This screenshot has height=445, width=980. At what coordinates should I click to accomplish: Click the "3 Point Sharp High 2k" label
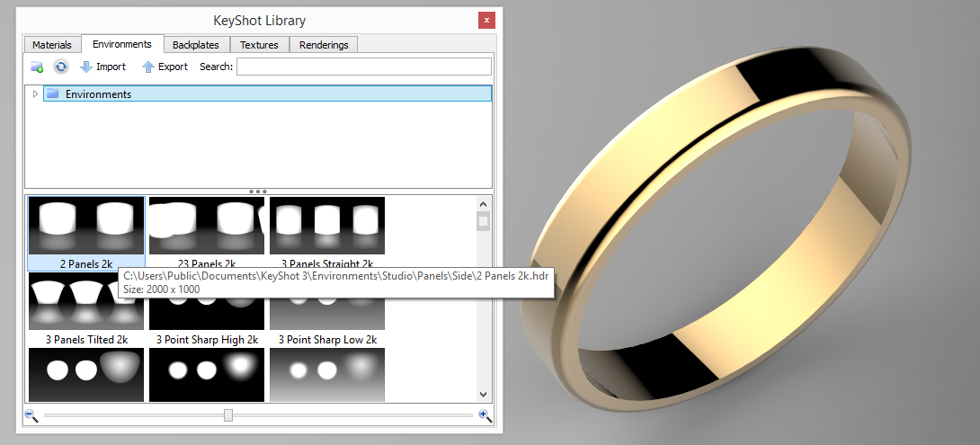point(207,340)
